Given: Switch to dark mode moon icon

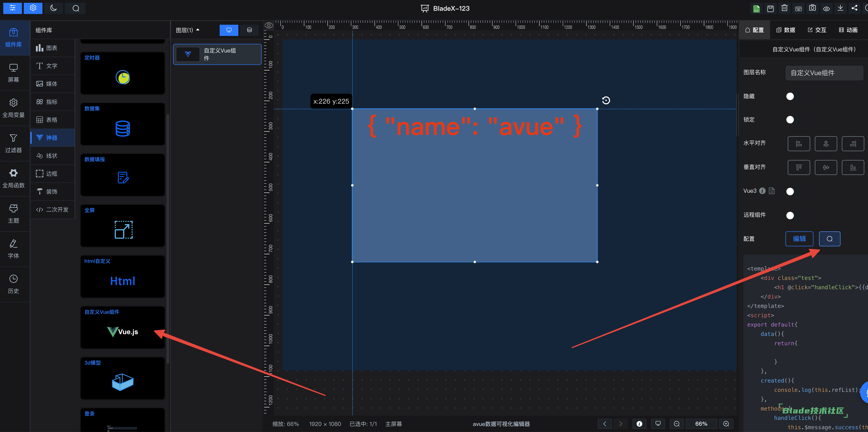Looking at the screenshot, I should pos(54,8).
